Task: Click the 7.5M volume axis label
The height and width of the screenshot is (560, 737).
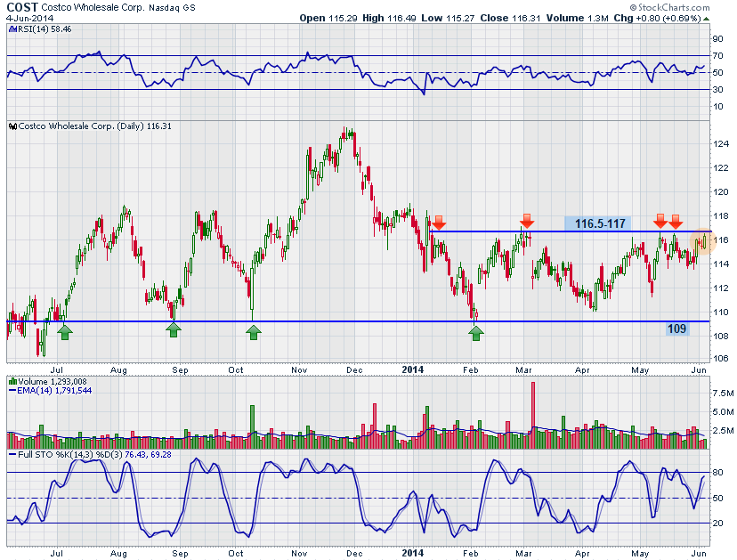Action: [x=724, y=394]
